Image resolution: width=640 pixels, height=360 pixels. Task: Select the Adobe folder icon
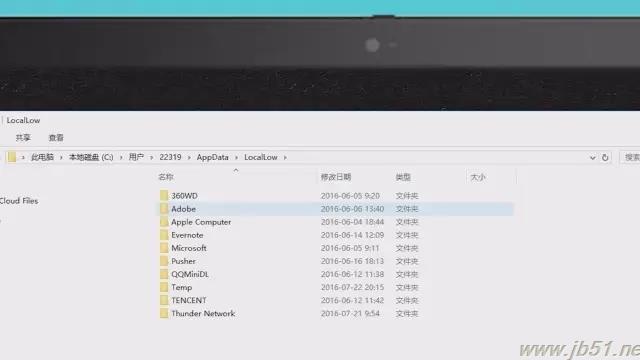(164, 209)
